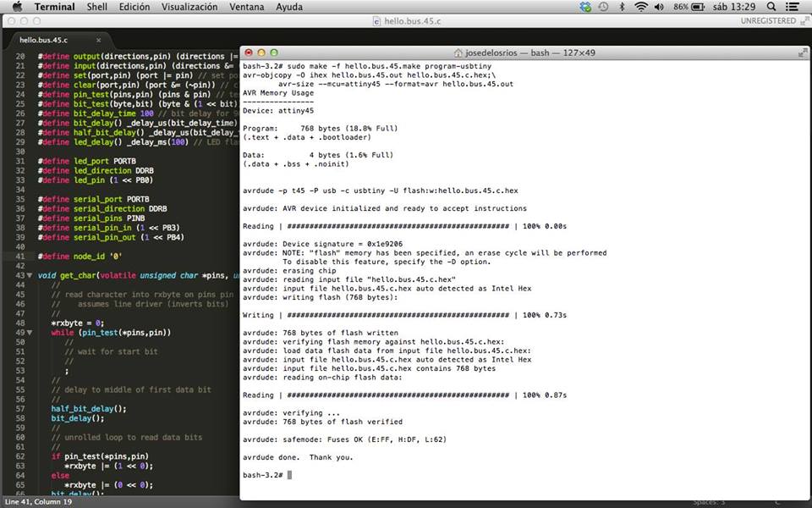Image resolution: width=812 pixels, height=508 pixels.
Task: Click the node_id define on line 41
Action: 80,256
